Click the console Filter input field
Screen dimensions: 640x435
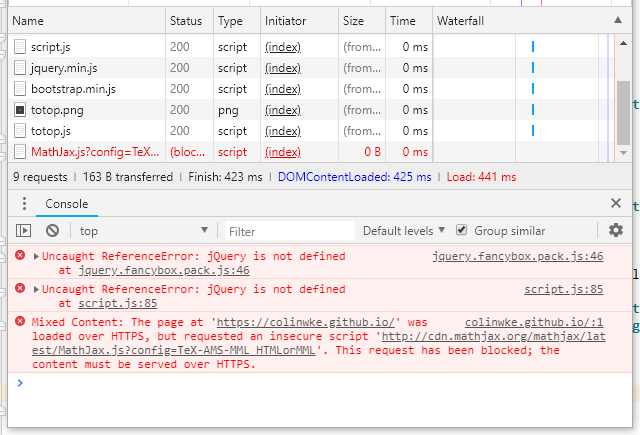[288, 231]
